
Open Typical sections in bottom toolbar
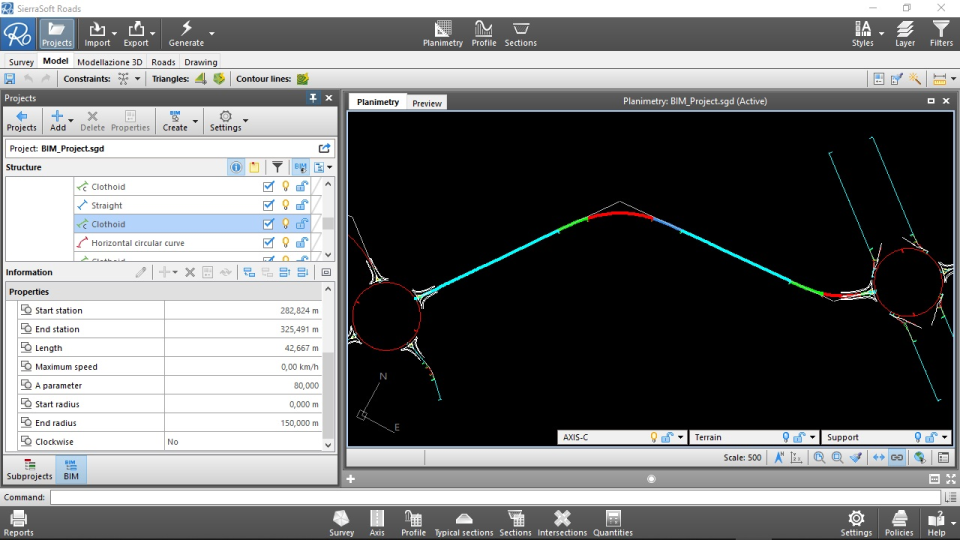tap(464, 518)
